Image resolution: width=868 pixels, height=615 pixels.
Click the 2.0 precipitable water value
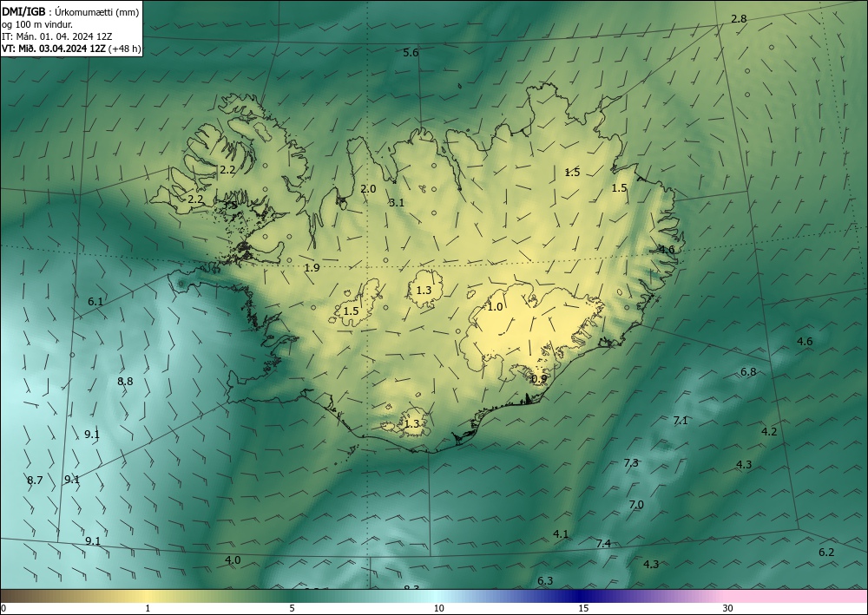(368, 189)
